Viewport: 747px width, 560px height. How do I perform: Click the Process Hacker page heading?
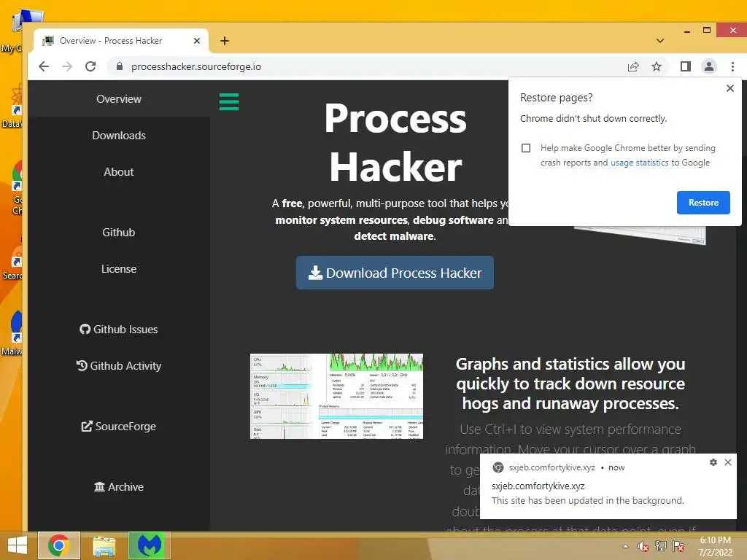point(395,143)
